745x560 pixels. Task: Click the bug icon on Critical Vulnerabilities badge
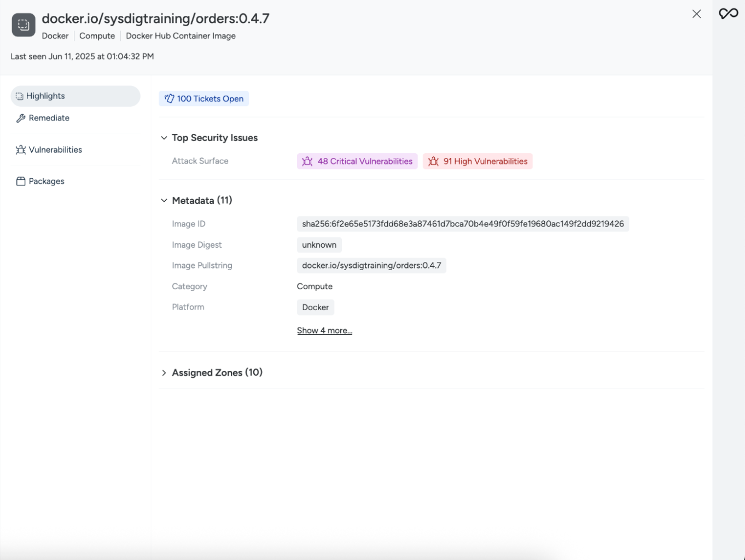[x=307, y=161]
